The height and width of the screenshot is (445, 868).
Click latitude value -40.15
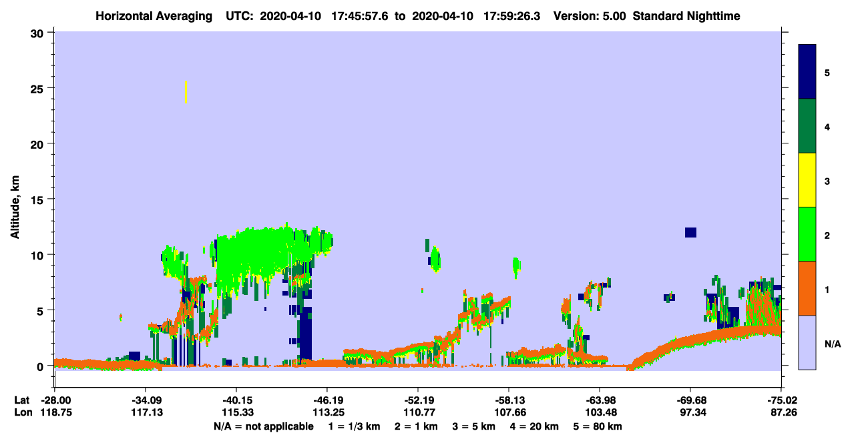236,400
